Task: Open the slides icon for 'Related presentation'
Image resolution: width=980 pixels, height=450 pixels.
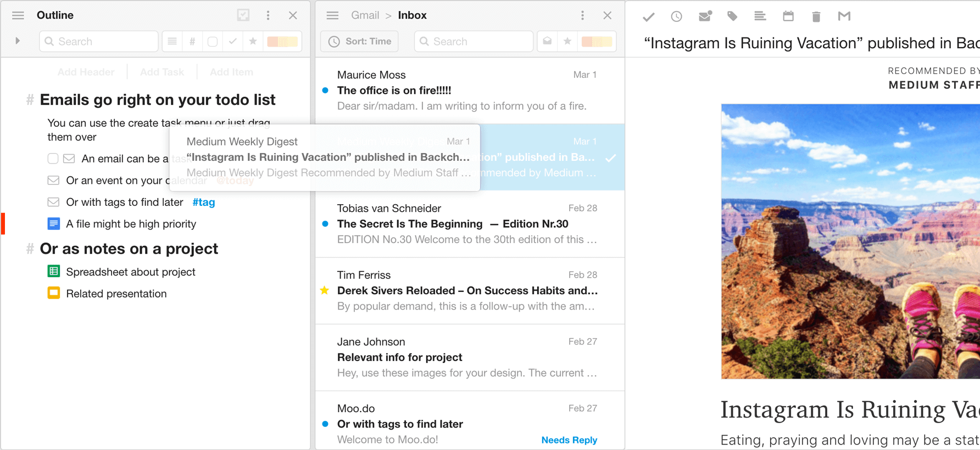Action: (53, 293)
